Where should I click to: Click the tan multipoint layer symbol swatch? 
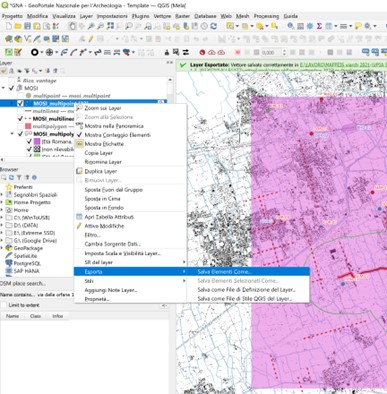click(x=28, y=96)
